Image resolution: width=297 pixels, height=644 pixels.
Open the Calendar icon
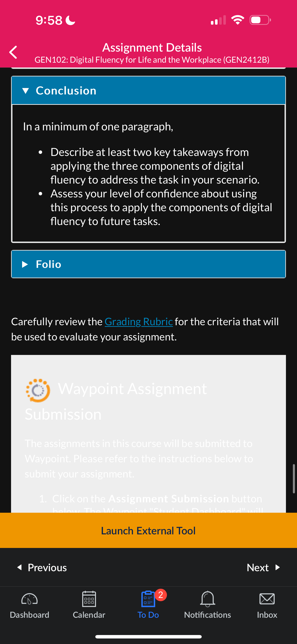click(x=89, y=599)
